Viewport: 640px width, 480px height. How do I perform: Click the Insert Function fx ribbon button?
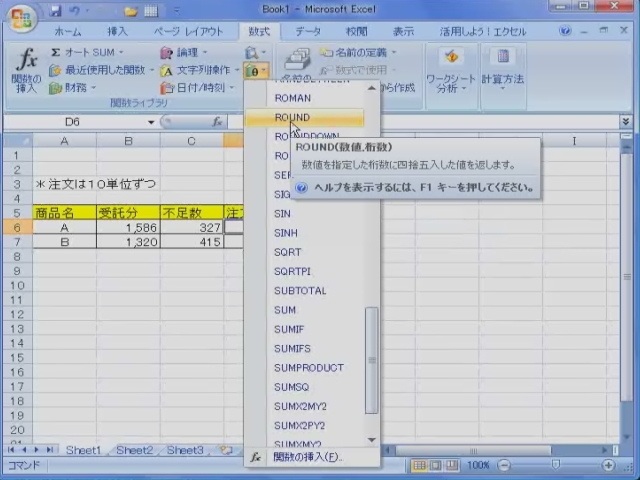25,69
